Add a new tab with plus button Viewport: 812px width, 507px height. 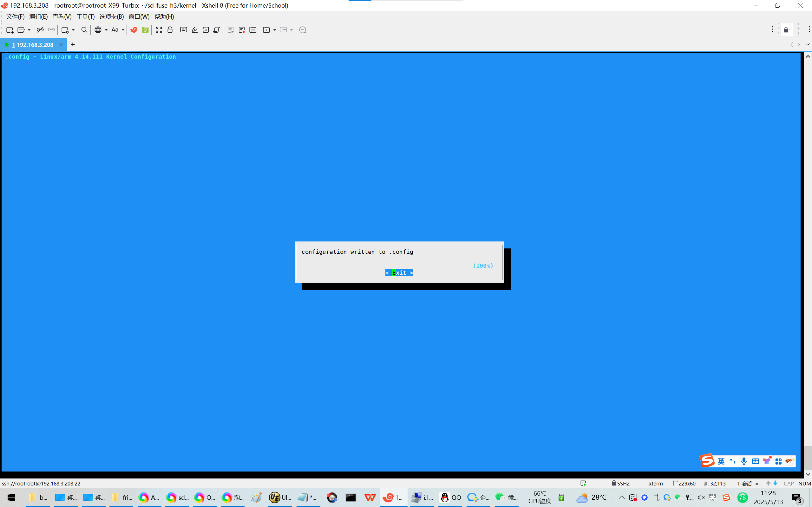pyautogui.click(x=73, y=44)
